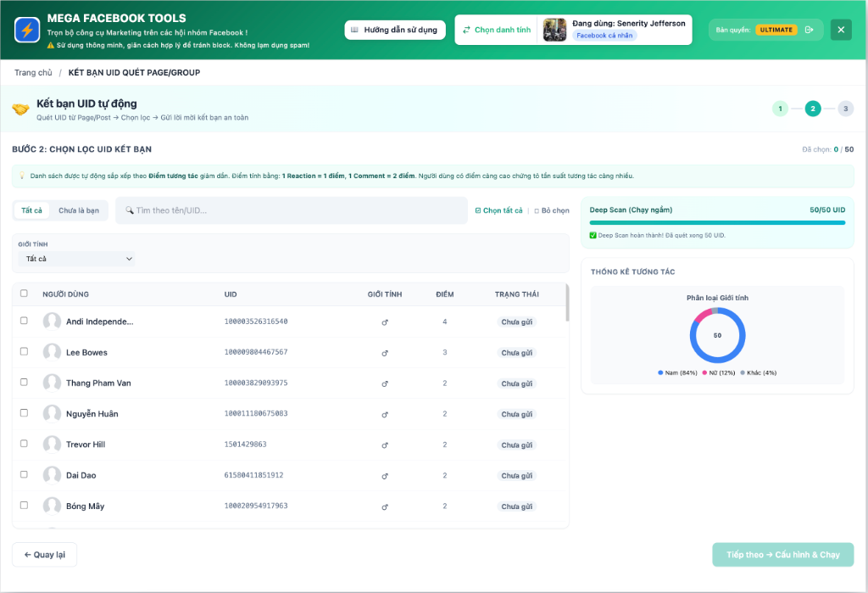The height and width of the screenshot is (593, 868).
Task: Toggle the select-all checkbox in table header
Action: [x=24, y=294]
